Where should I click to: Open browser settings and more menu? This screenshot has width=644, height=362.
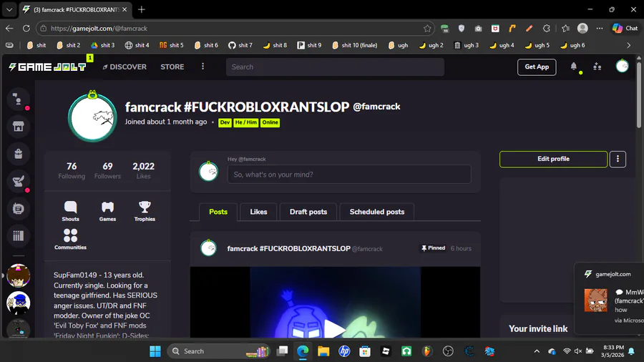pos(600,29)
